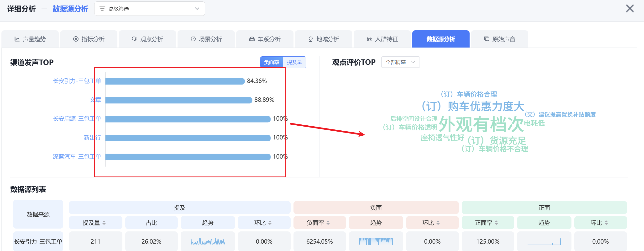The height and width of the screenshot is (251, 644).
Task: Click the 指标分析 tab icon
Action: click(x=76, y=39)
